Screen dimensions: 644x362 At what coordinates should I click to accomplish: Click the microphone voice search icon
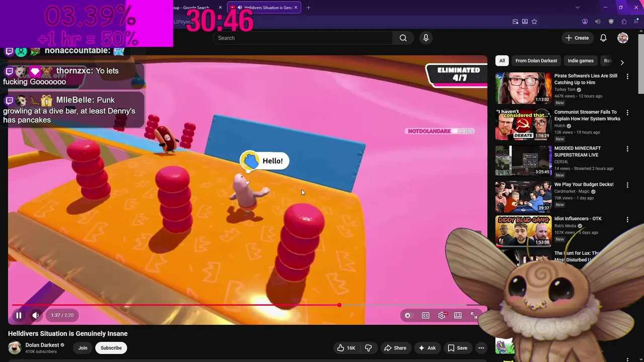[426, 38]
